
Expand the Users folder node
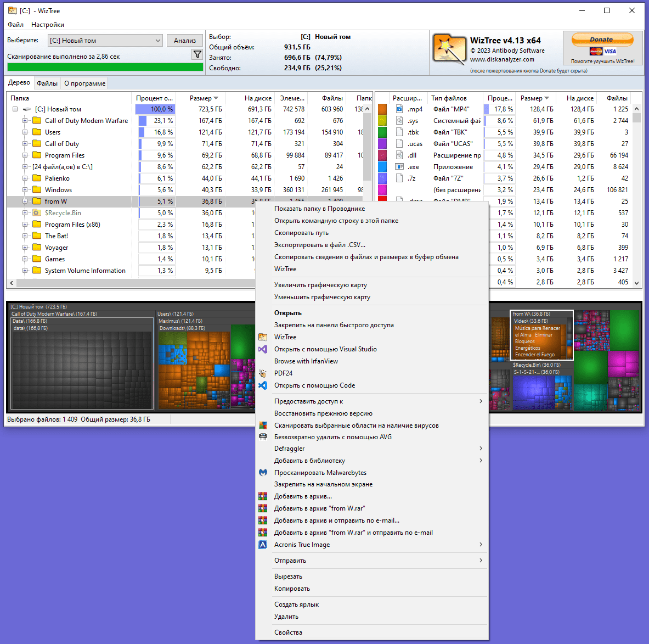coord(25,132)
